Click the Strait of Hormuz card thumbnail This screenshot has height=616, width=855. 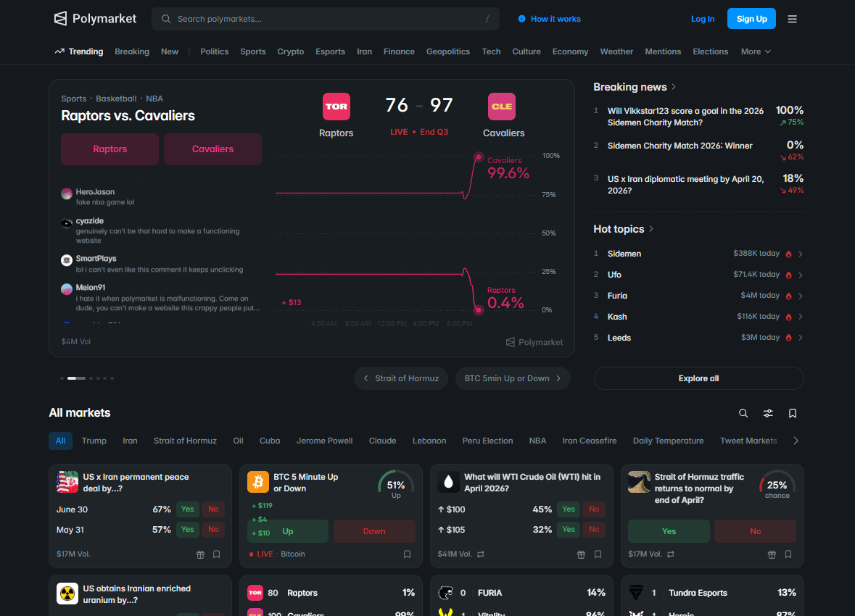pyautogui.click(x=639, y=482)
